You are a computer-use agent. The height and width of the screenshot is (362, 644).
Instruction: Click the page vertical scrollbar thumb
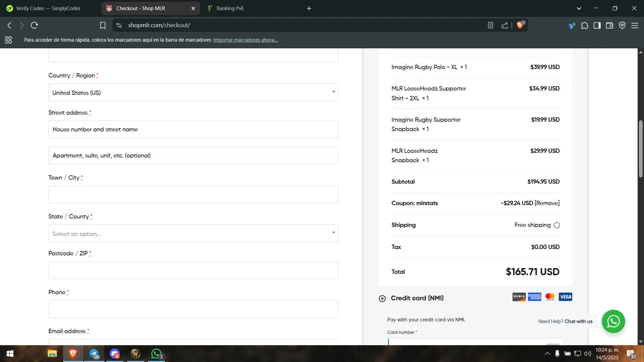[641, 148]
